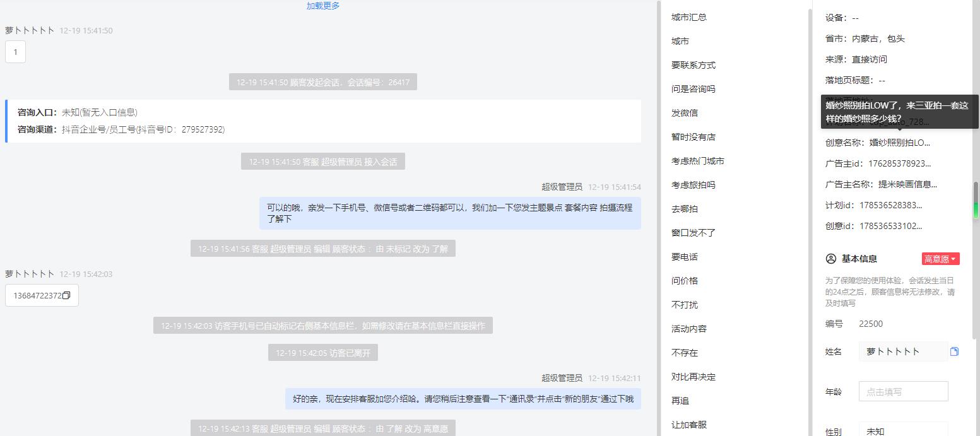This screenshot has width=980, height=436.
Task: Focus the 年龄 input field
Action: click(x=903, y=391)
